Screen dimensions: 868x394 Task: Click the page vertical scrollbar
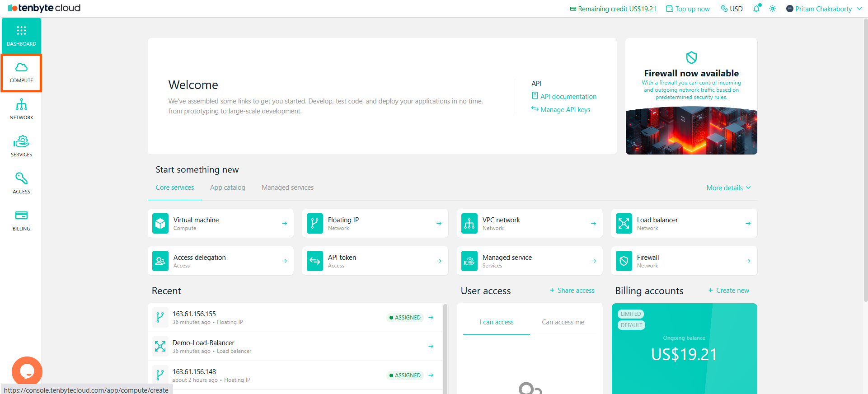click(865, 160)
